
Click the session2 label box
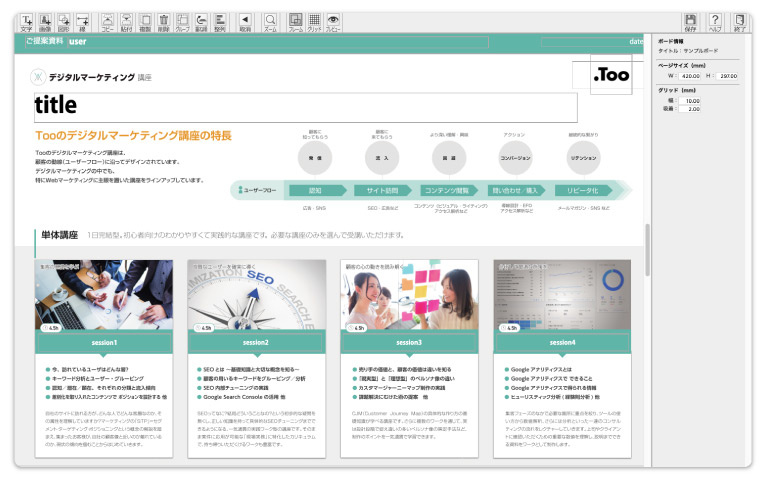tap(256, 343)
